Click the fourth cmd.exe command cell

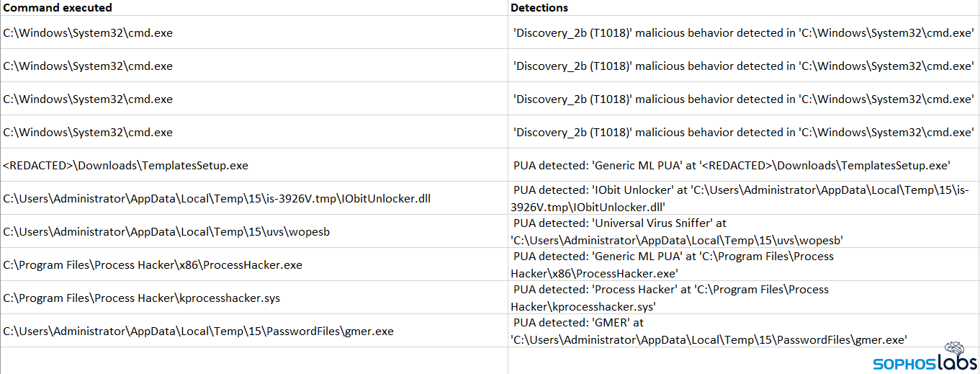88,132
